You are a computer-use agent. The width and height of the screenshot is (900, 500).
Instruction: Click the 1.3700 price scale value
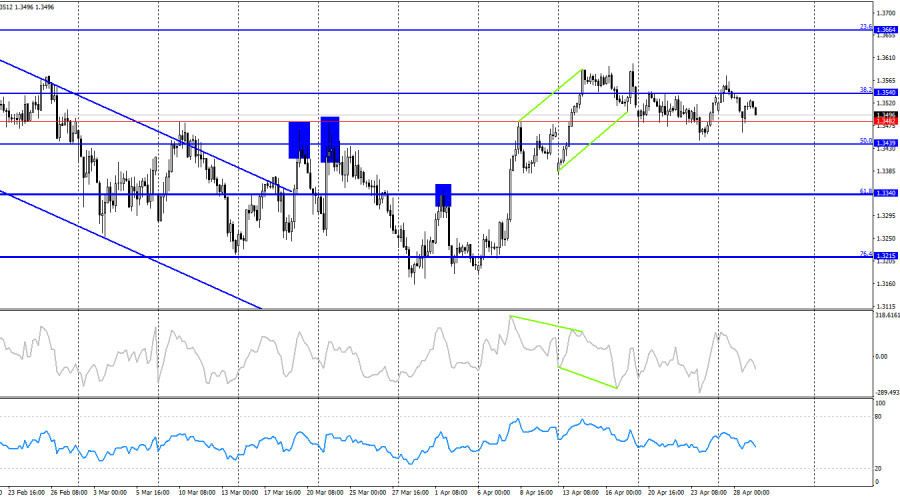[887, 13]
